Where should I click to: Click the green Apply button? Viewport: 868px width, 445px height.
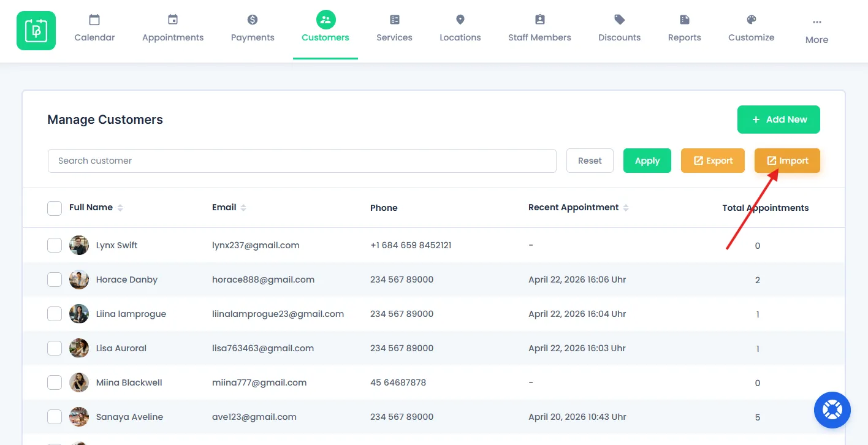click(x=647, y=161)
